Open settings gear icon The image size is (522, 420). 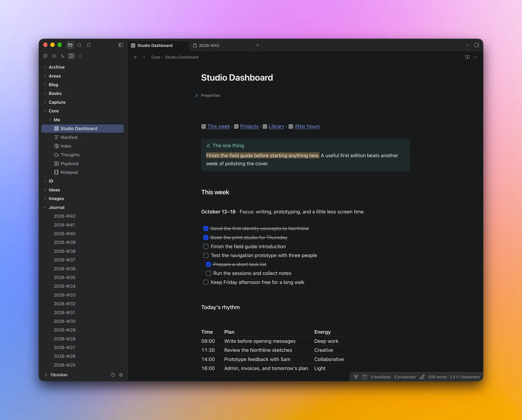click(121, 375)
